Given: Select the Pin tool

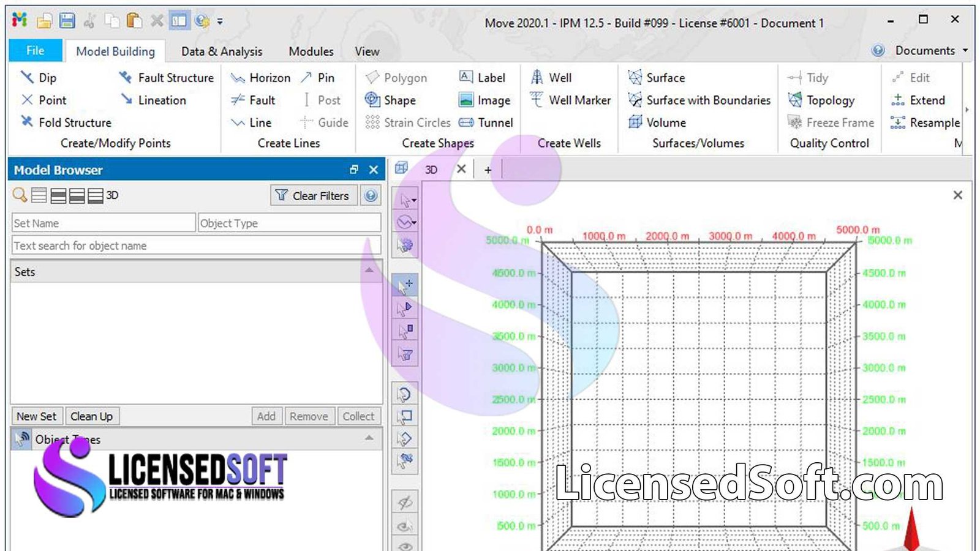Looking at the screenshot, I should point(317,78).
